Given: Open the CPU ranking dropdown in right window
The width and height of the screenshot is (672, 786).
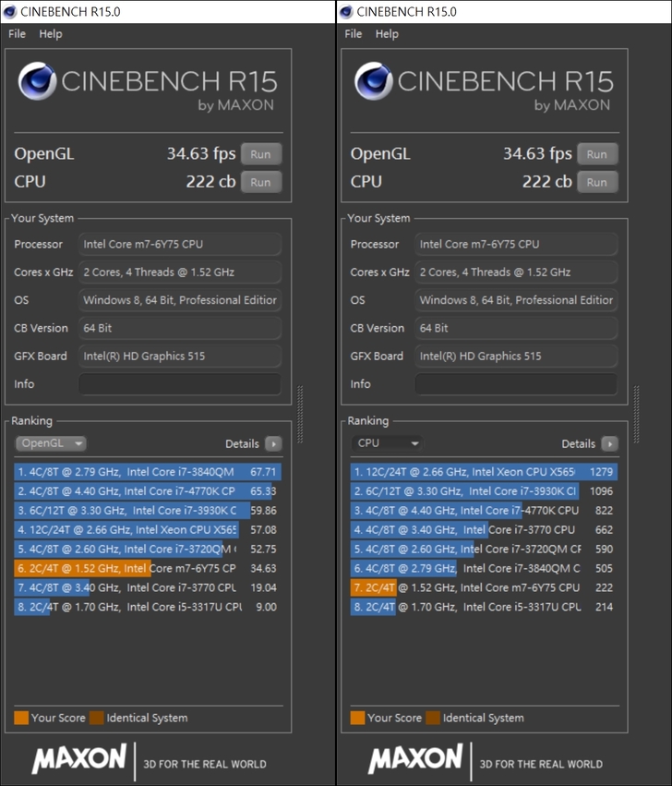Looking at the screenshot, I should (387, 443).
